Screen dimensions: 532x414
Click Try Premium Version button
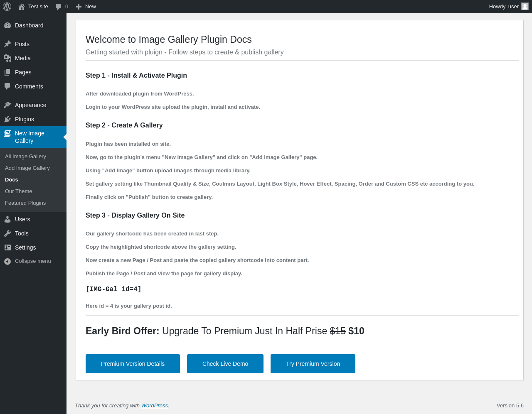coord(313,364)
